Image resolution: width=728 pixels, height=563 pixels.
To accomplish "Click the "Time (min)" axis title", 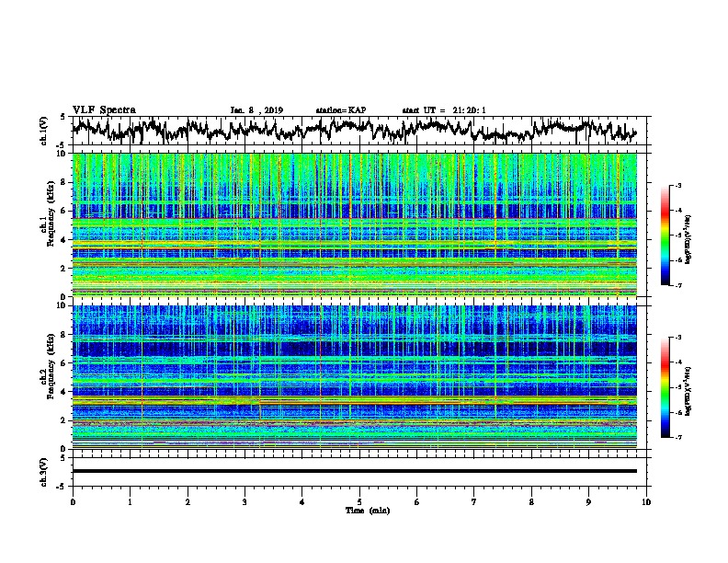I will coord(368,511).
